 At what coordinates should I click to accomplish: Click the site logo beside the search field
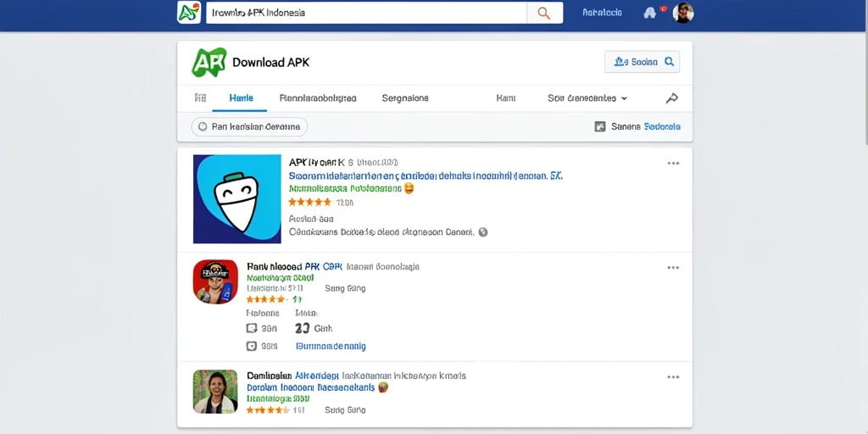(x=189, y=13)
